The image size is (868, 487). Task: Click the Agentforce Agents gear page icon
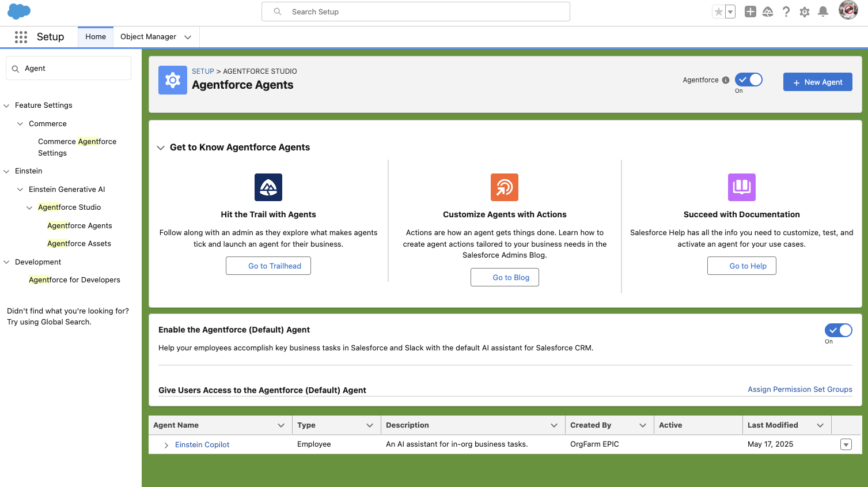[173, 80]
